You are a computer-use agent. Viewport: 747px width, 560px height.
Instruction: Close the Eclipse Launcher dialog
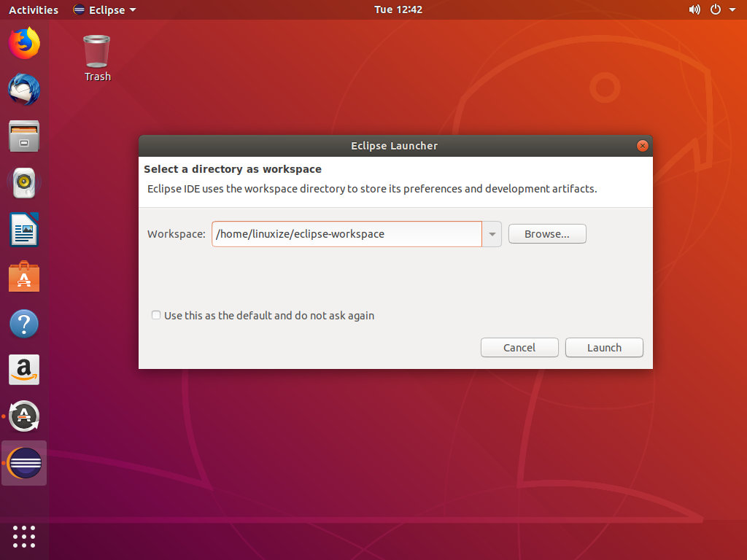pos(642,146)
